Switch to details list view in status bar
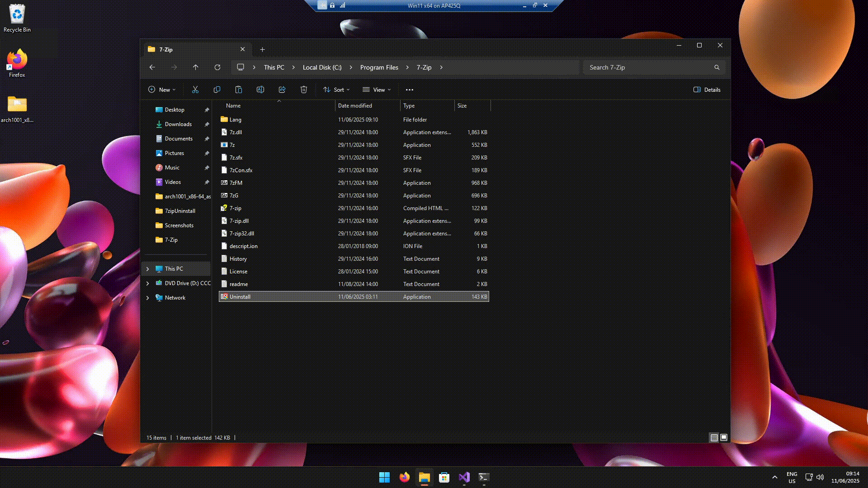Screen dimensions: 868x488 click(714, 437)
